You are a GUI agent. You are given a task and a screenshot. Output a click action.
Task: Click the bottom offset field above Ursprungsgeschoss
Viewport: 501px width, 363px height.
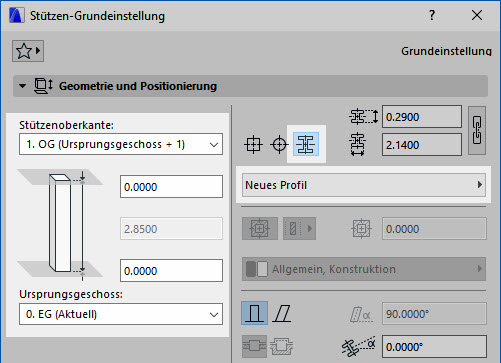click(171, 271)
